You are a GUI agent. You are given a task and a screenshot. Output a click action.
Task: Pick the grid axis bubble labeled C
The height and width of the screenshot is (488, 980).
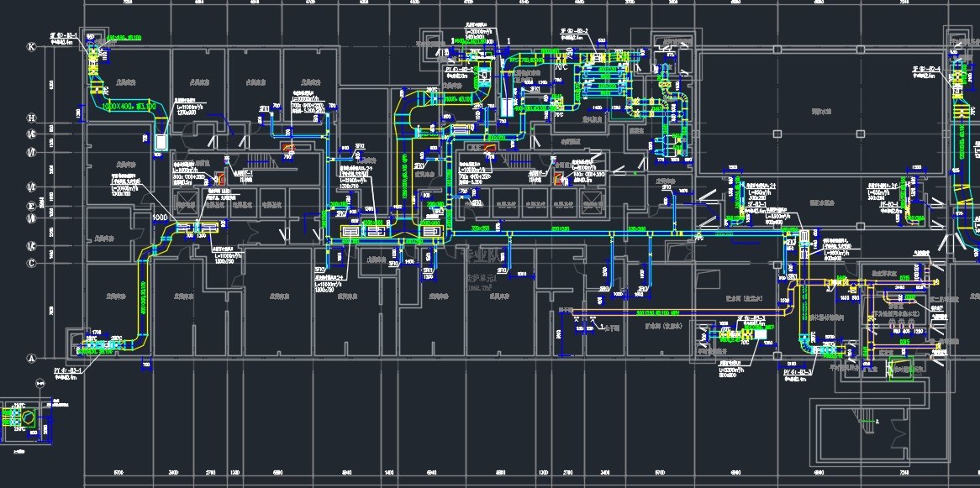(x=31, y=263)
